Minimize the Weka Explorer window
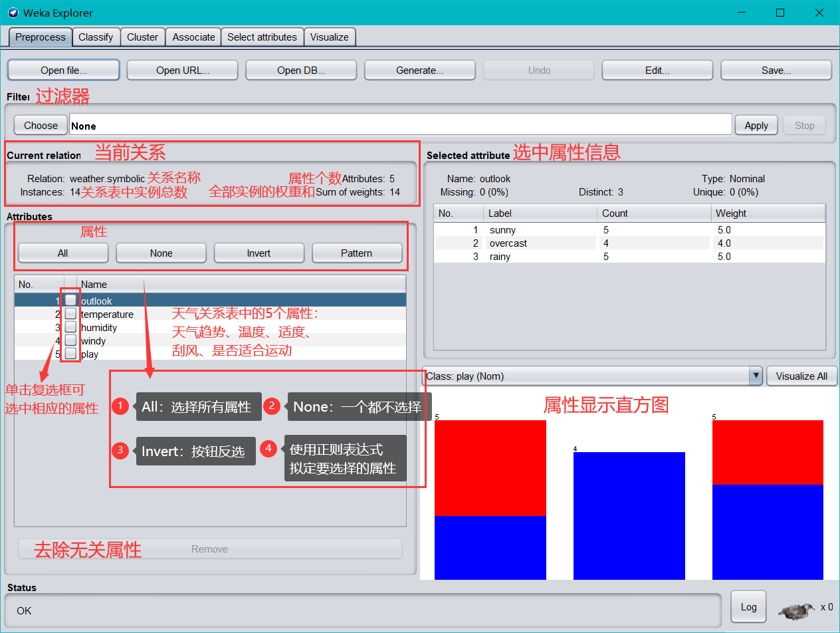840x633 pixels. (742, 13)
